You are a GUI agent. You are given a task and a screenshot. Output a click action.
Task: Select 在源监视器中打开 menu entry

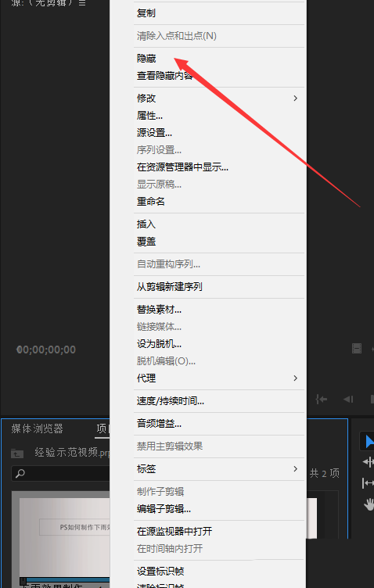174,532
